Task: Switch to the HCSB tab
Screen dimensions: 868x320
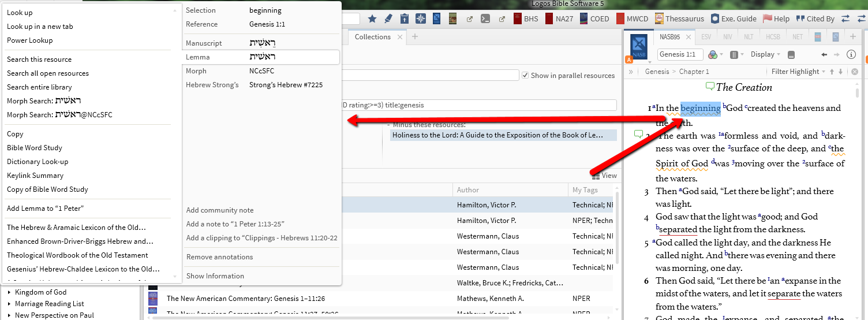Action: (773, 36)
